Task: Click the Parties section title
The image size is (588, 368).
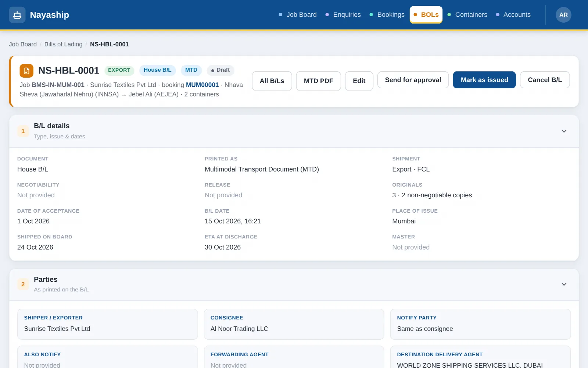Action: (x=46, y=279)
